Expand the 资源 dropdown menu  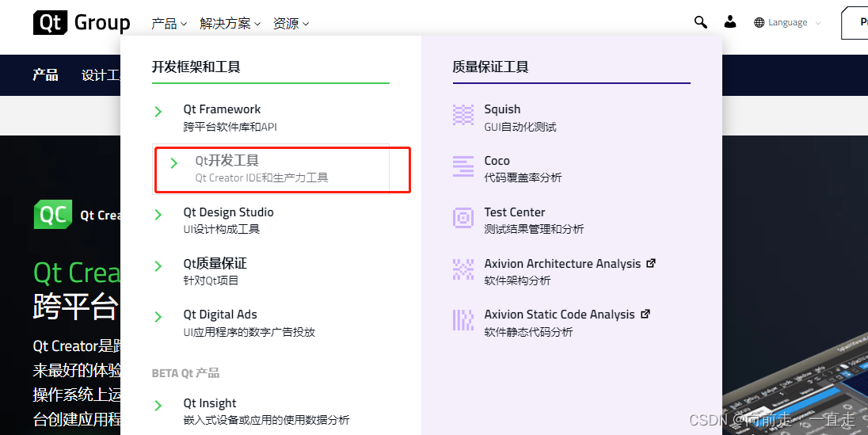291,24
